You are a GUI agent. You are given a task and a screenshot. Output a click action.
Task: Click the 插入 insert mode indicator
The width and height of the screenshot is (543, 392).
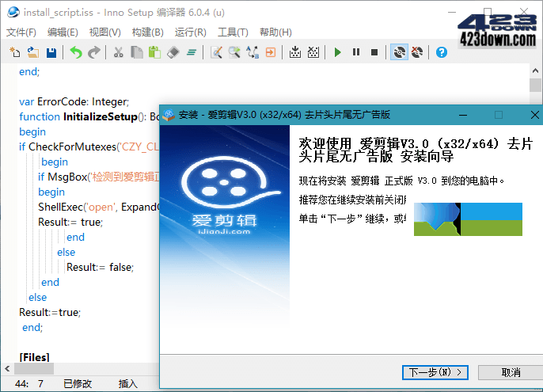pyautogui.click(x=127, y=383)
